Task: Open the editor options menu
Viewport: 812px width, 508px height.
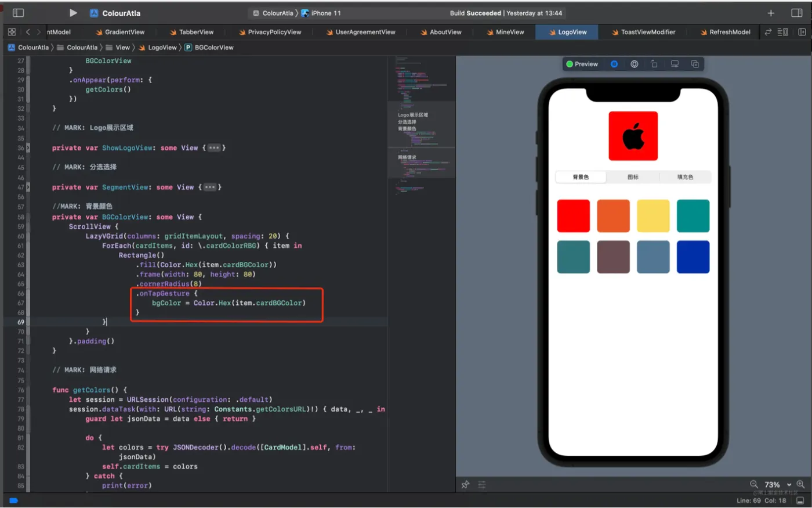Action: tap(783, 32)
